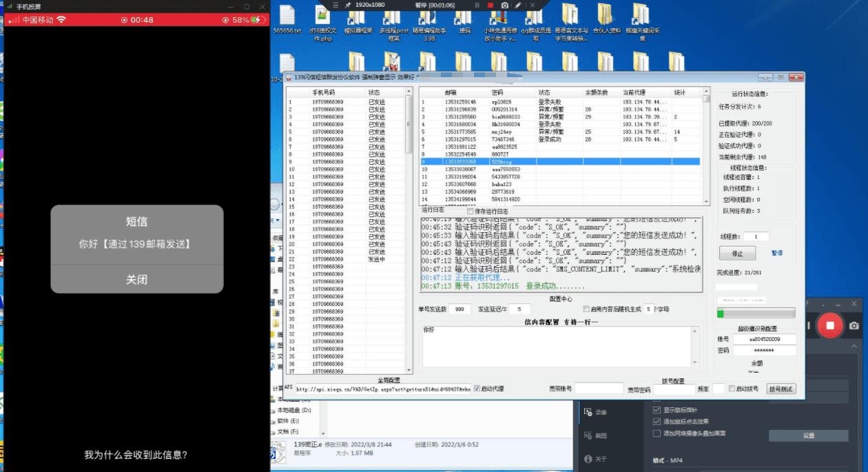This screenshot has width=868, height=472.
Task: Open the 录像 section in recorder sidebar
Action: coord(597,412)
